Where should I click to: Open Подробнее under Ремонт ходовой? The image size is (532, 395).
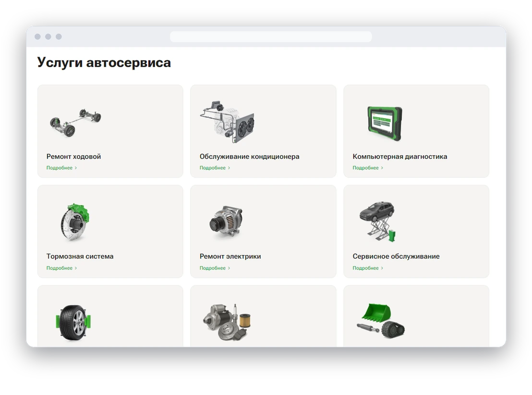point(62,168)
